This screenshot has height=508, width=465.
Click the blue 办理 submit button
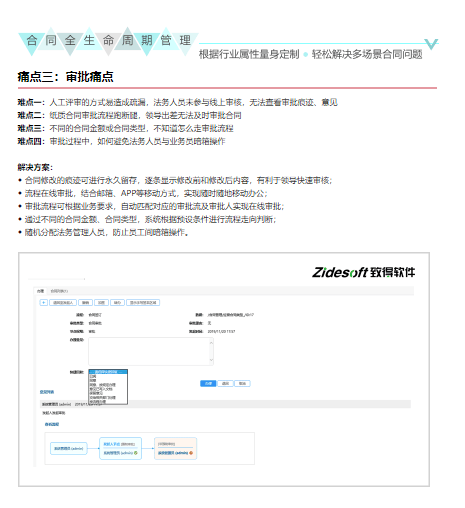click(208, 383)
